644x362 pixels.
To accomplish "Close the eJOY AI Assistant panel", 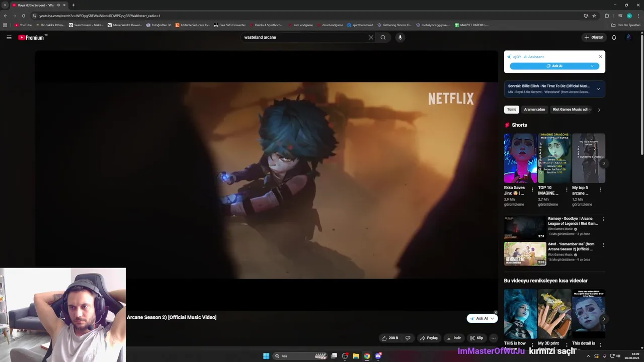I will [x=600, y=57].
